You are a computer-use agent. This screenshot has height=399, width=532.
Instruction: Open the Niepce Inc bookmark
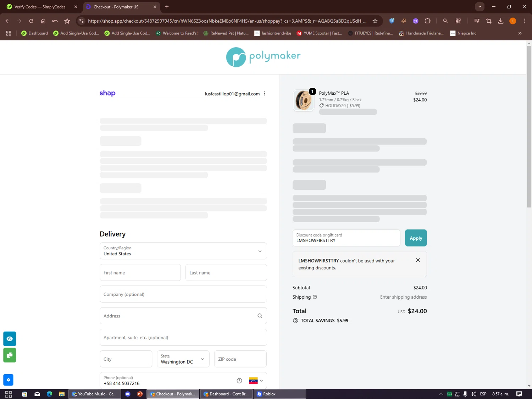(x=463, y=33)
